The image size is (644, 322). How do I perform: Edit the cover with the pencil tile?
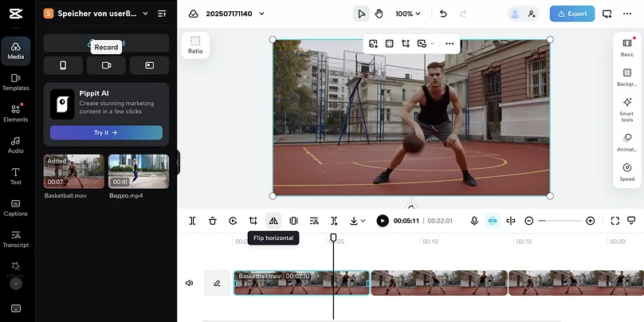217,283
